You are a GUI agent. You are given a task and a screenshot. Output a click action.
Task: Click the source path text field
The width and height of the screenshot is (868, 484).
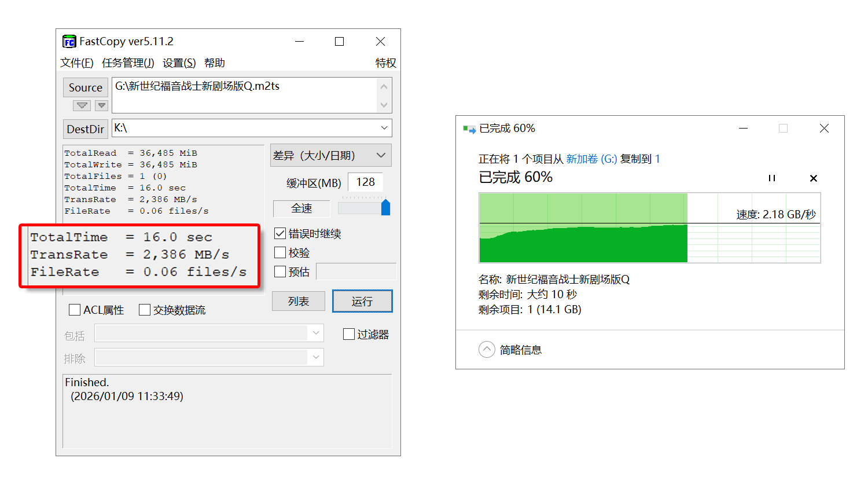(x=244, y=95)
